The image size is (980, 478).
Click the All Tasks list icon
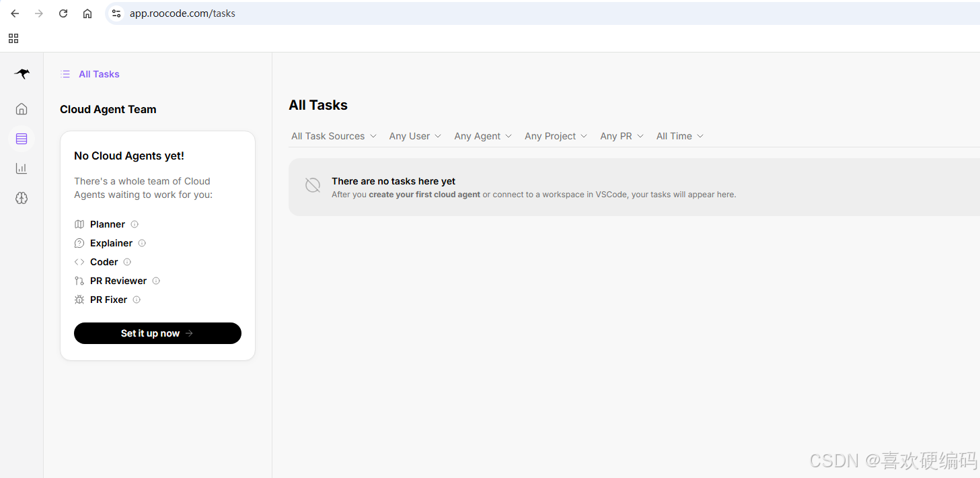click(x=65, y=74)
